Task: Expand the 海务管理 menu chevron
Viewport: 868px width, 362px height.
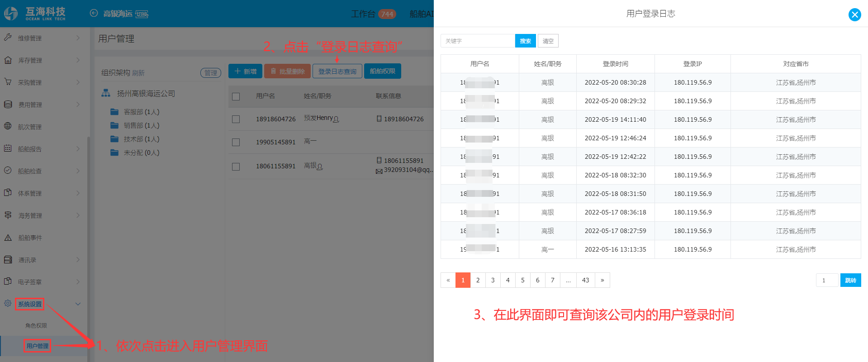Action: coord(78,215)
